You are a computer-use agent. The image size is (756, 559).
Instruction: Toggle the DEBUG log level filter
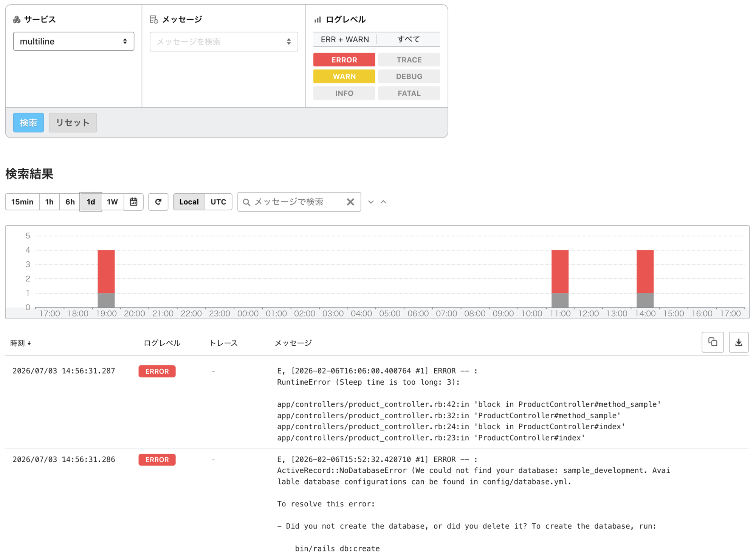pyautogui.click(x=409, y=76)
